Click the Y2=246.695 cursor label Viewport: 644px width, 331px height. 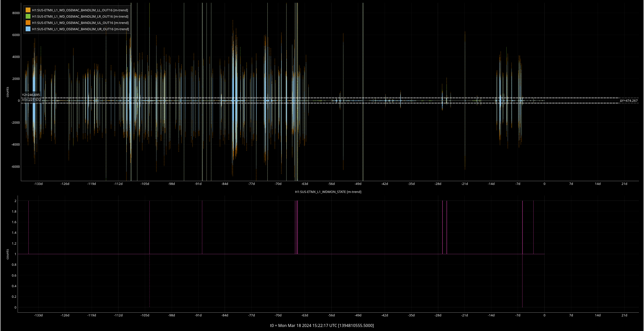31,95
